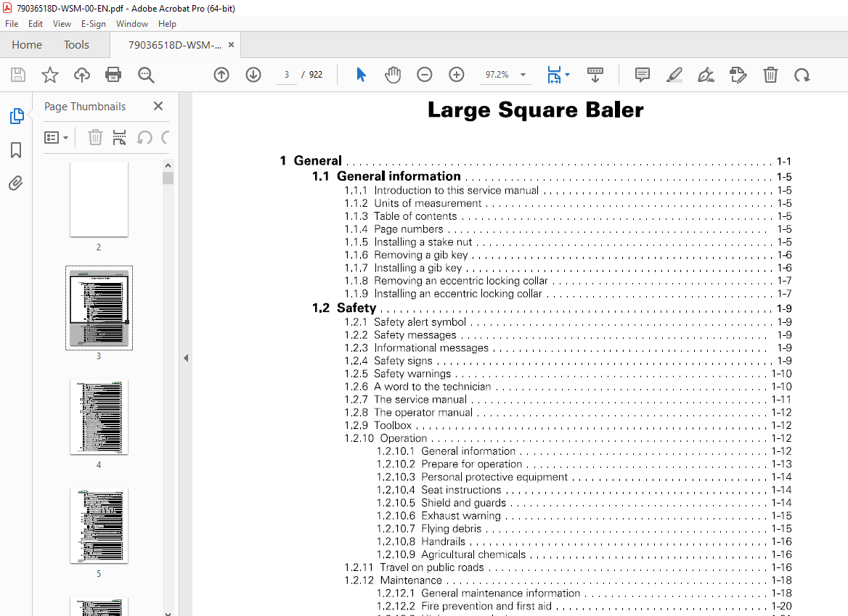Zoom in with the plus icon
Image resolution: width=848 pixels, height=616 pixels.
(457, 75)
